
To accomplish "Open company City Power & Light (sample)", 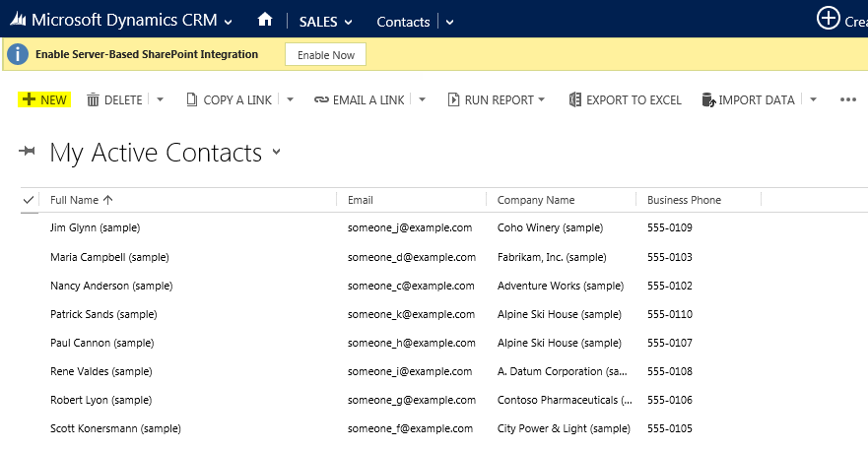I will click(564, 428).
